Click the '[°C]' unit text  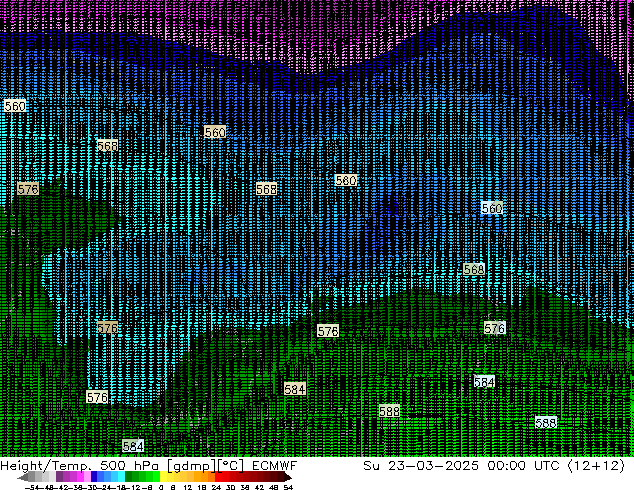(x=231, y=466)
